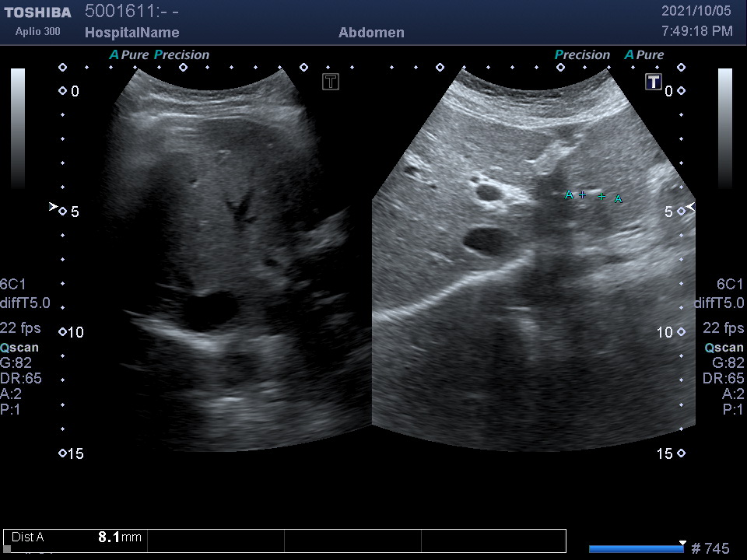Click the focus arrow beside left depth 5

click(x=53, y=207)
